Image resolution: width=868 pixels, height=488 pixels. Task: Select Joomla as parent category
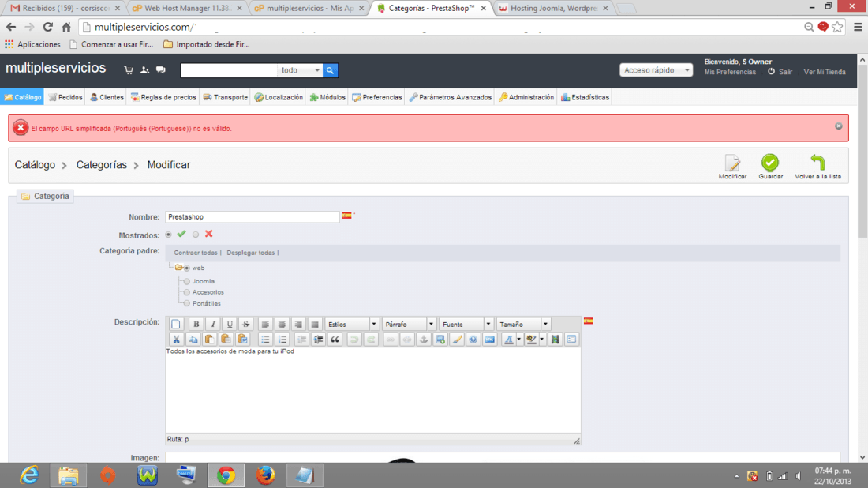186,281
